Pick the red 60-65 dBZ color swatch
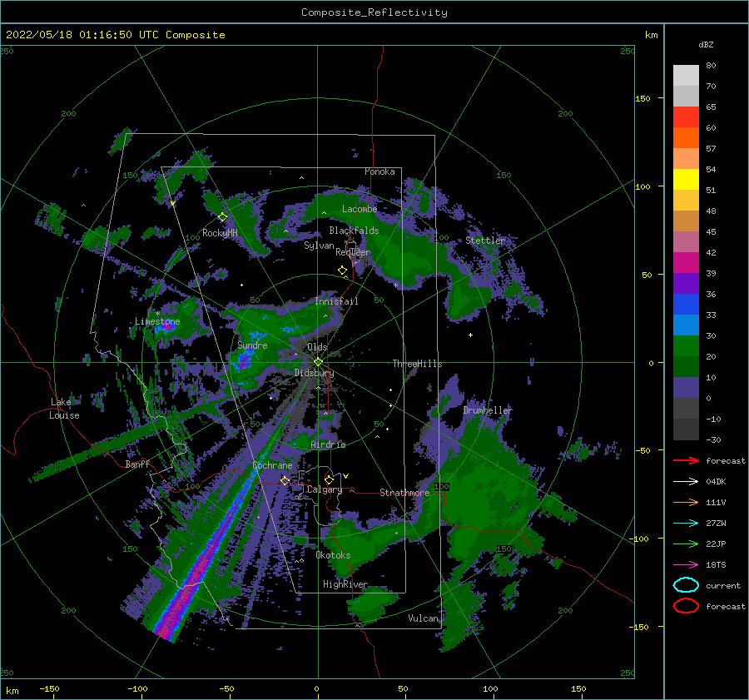This screenshot has height=700, width=749. click(x=686, y=117)
